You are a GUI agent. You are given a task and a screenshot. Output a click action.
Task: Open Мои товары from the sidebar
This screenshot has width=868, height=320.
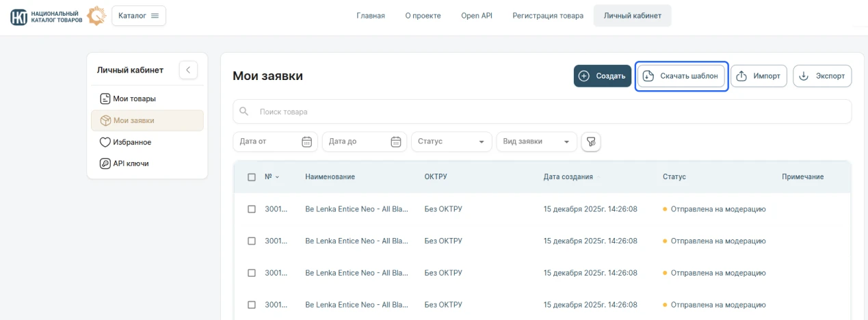click(134, 98)
